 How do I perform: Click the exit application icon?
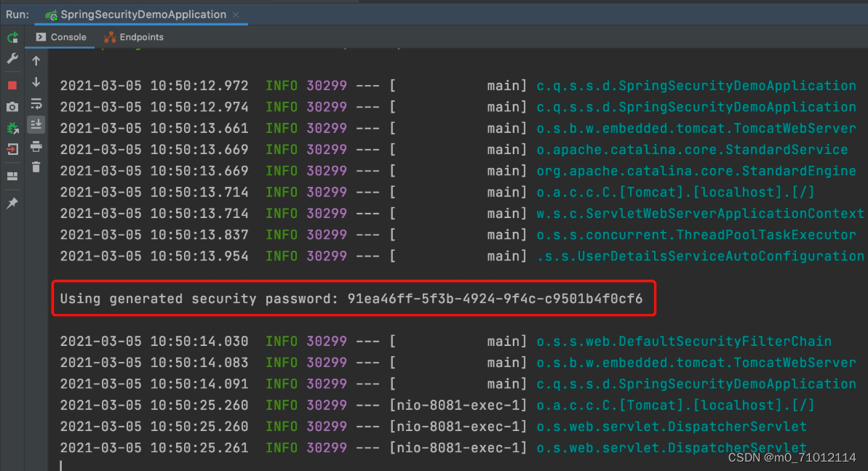click(12, 149)
